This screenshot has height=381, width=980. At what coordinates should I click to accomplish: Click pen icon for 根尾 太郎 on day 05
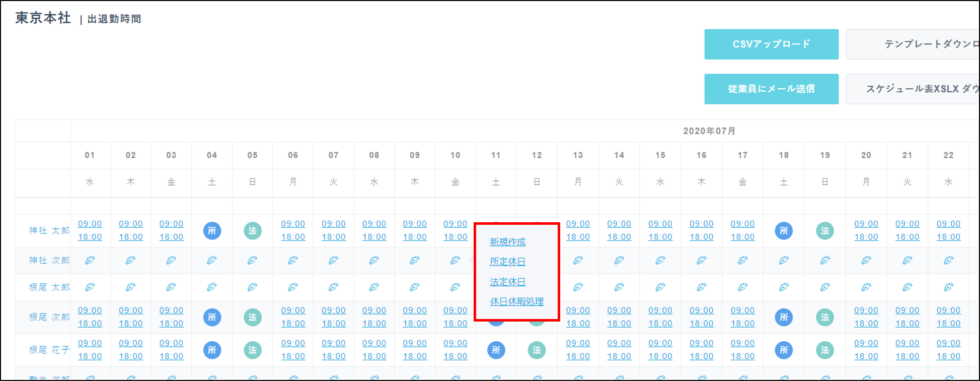pyautogui.click(x=253, y=287)
